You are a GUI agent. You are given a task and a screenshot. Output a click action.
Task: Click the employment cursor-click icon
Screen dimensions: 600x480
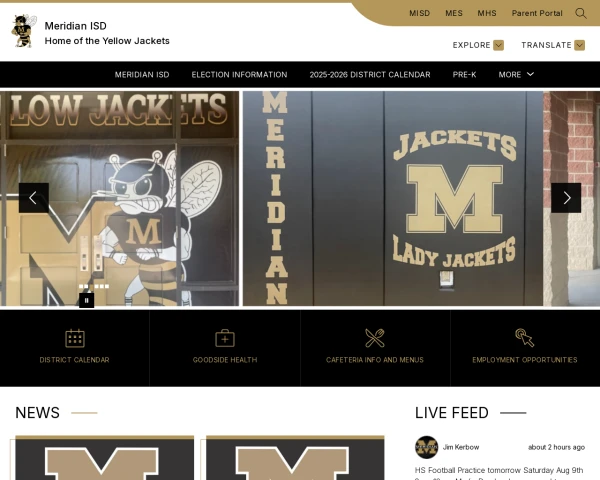coord(525,338)
